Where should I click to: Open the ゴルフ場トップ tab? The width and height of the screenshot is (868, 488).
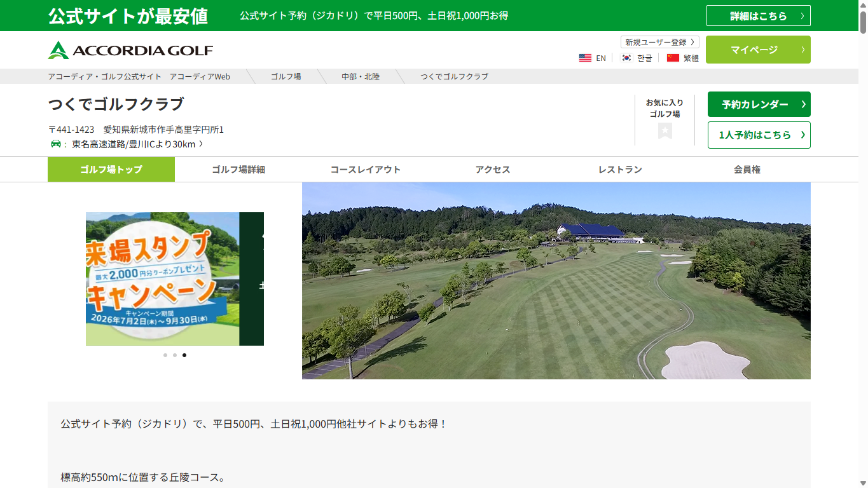click(111, 170)
